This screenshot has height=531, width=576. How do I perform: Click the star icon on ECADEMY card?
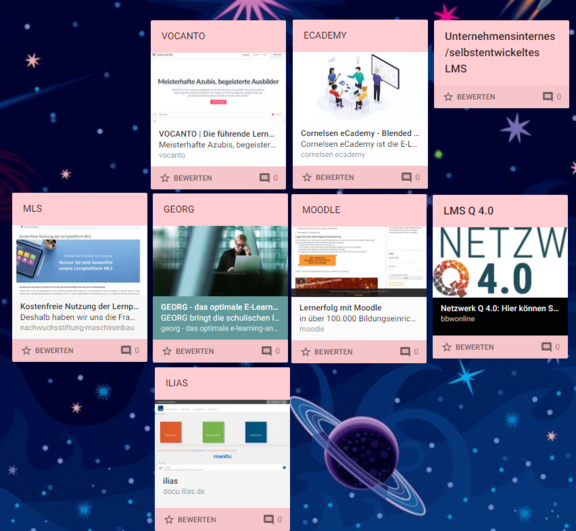click(307, 177)
